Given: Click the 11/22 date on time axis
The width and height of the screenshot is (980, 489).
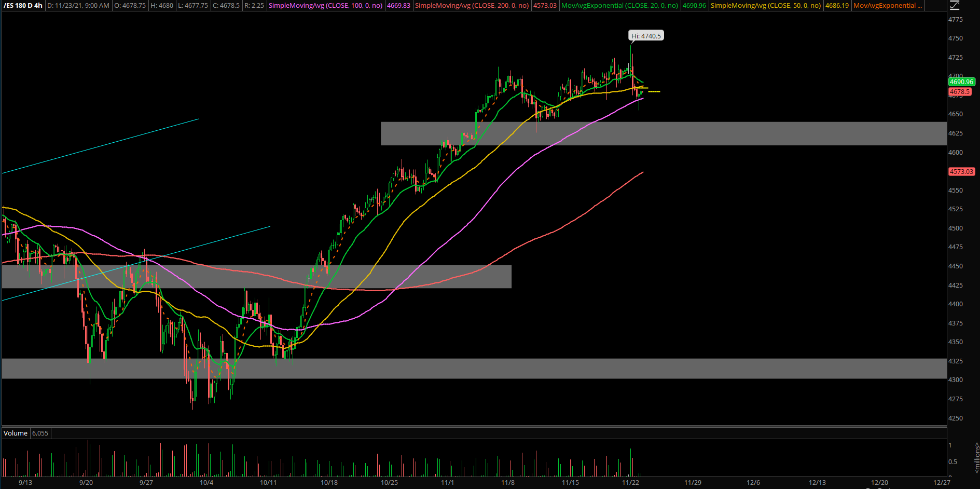Looking at the screenshot, I should 630,483.
